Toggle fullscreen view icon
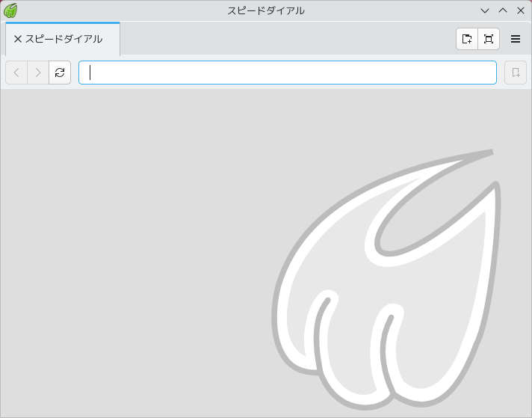Image resolution: width=532 pixels, height=418 pixels. 489,39
